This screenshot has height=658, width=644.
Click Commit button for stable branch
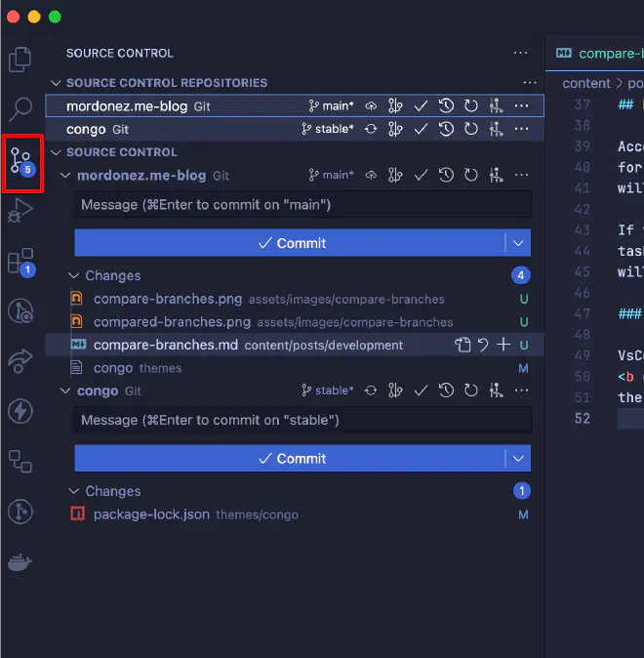coord(290,458)
